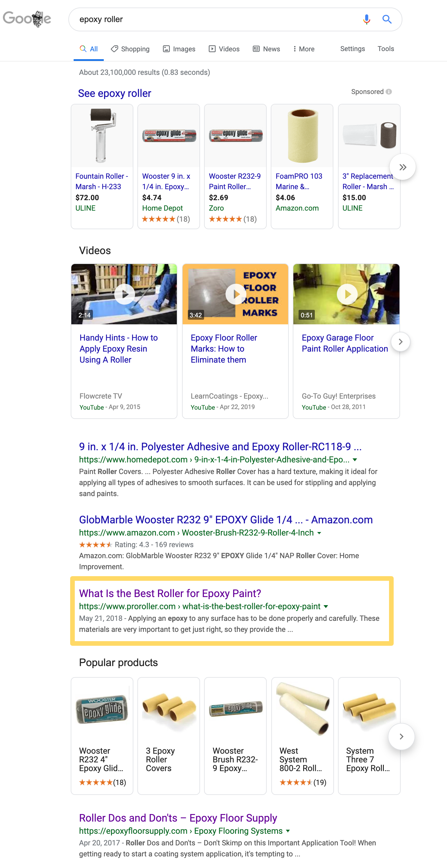Image resolution: width=447 pixels, height=868 pixels.
Task: Open 3 Epoxy Roller Covers card
Action: (169, 736)
